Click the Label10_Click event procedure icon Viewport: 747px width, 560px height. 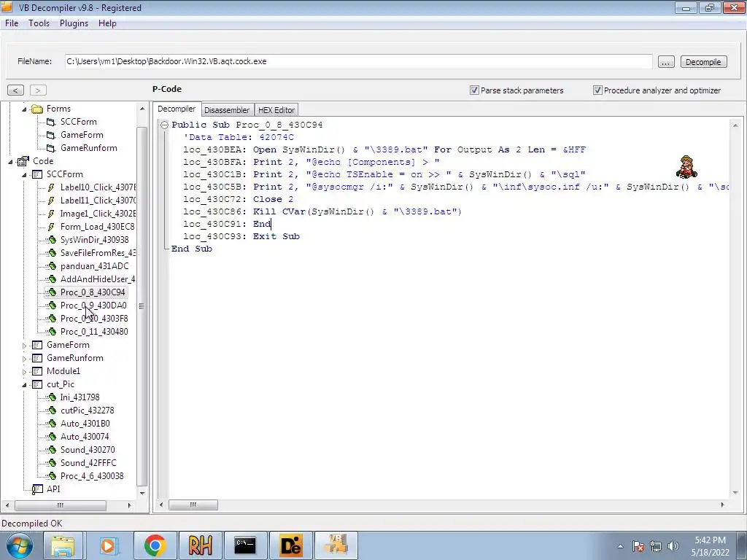tap(51, 187)
